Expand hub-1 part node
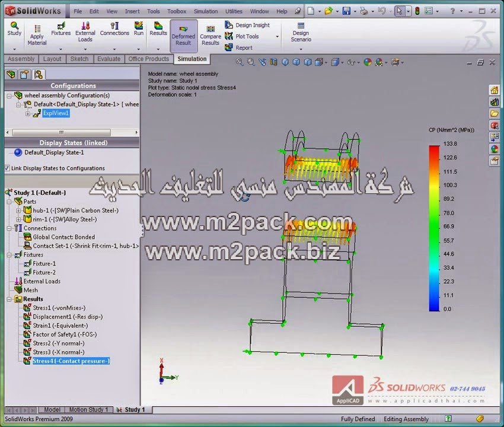Image resolution: width=504 pixels, height=427 pixels. click(18, 211)
